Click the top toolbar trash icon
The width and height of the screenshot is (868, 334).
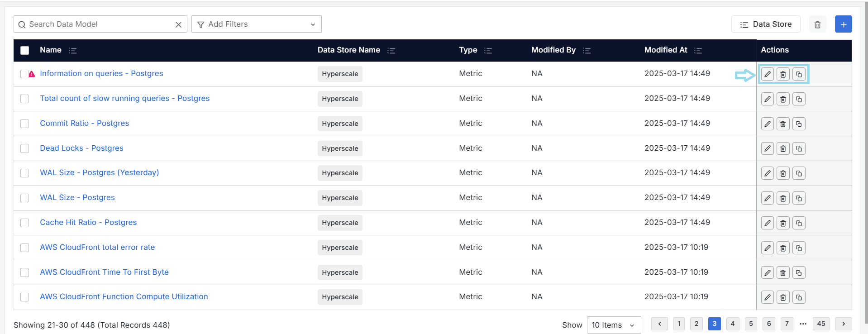click(817, 24)
